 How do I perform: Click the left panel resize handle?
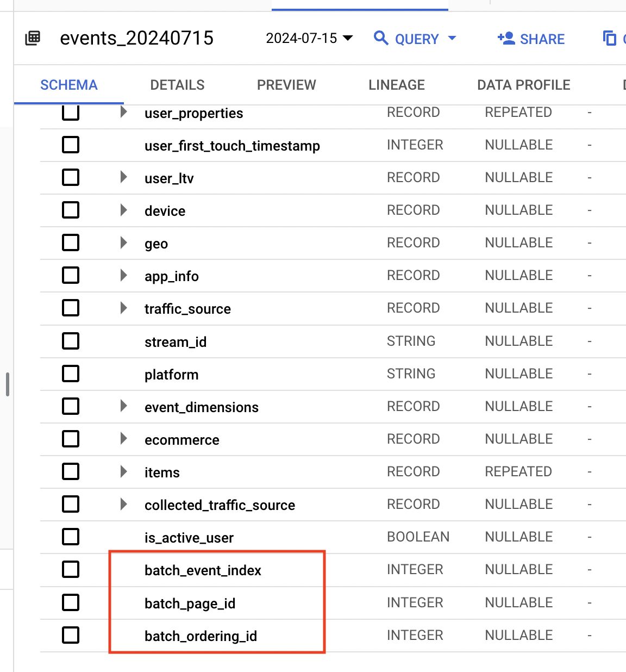(x=8, y=384)
